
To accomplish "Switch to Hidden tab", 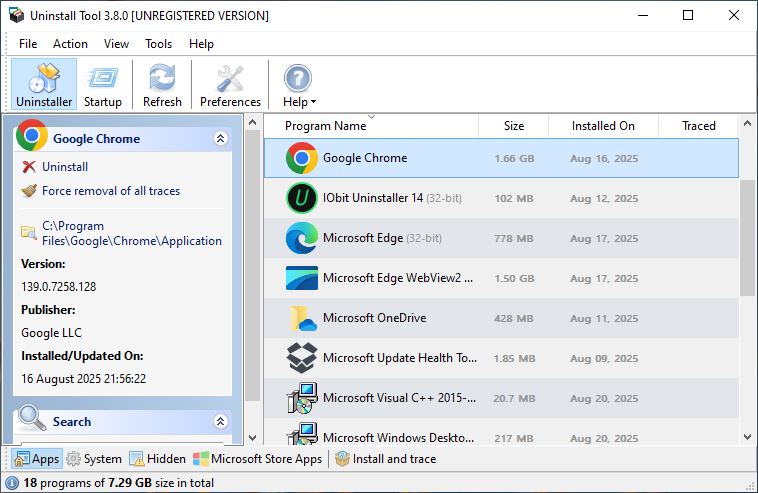I will coord(158,459).
